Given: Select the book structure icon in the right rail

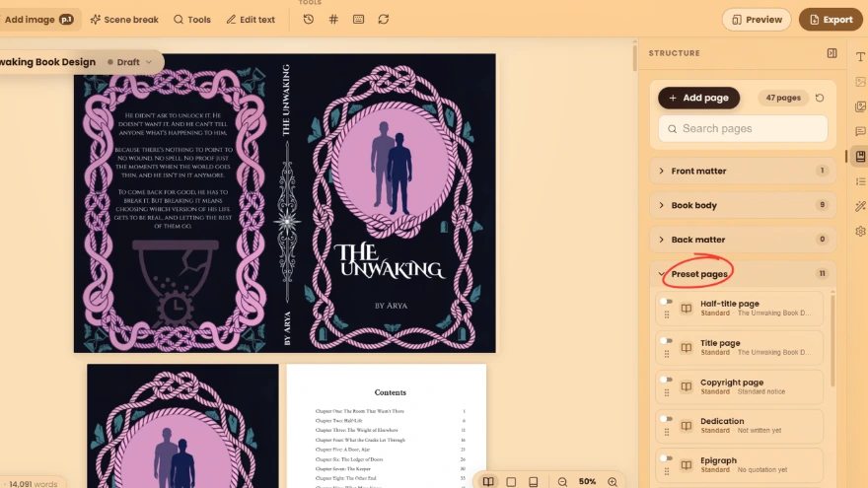Looking at the screenshot, I should point(860,157).
